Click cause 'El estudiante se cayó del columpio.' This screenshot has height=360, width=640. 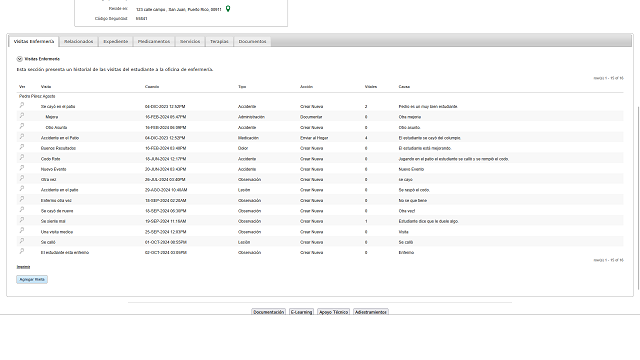pyautogui.click(x=430, y=138)
